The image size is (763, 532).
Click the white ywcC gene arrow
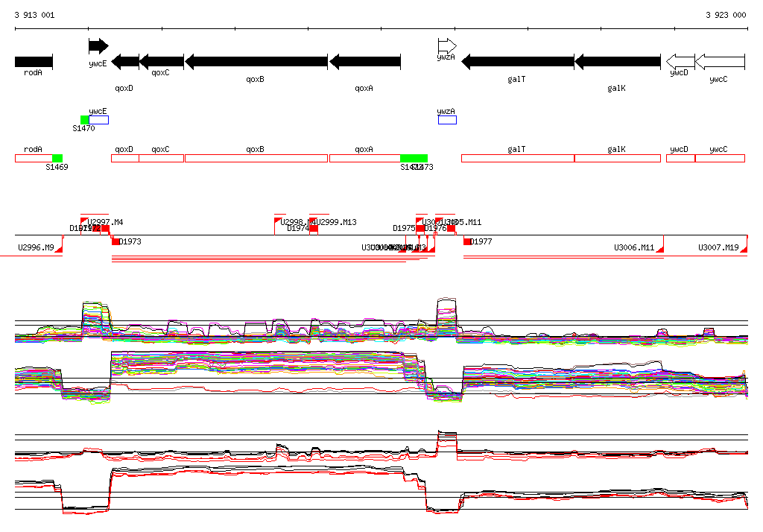721,62
